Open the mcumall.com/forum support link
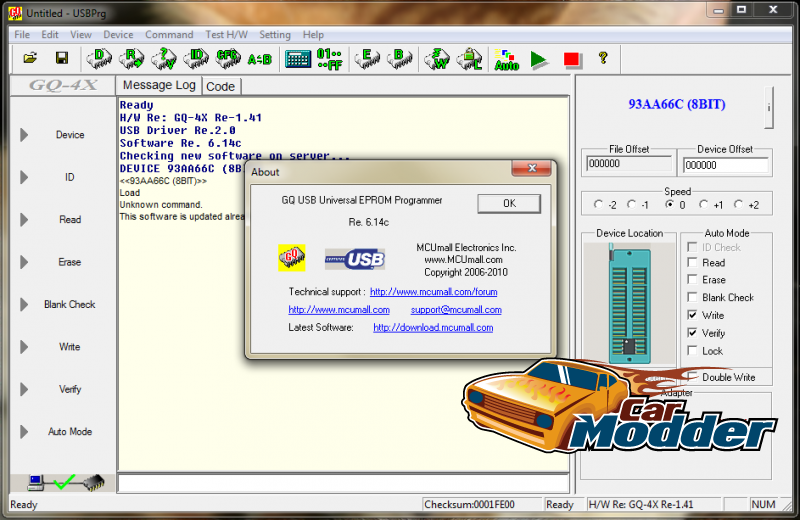 433,292
